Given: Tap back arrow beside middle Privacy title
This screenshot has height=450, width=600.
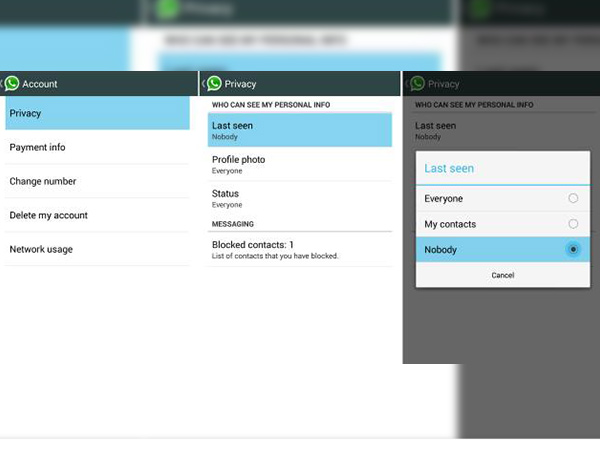Looking at the screenshot, I should 204,84.
